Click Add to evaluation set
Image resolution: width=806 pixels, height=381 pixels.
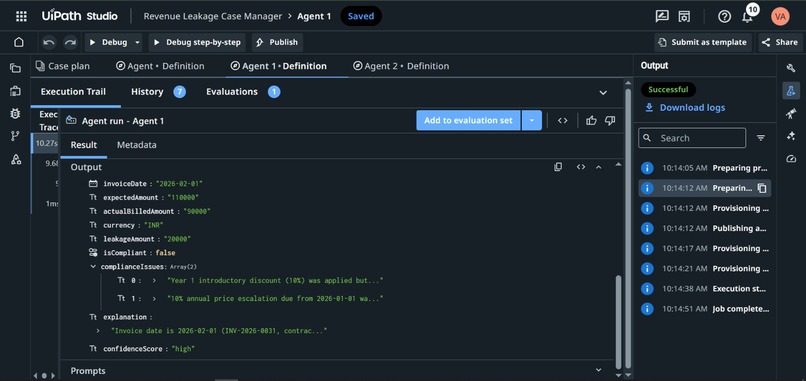pyautogui.click(x=468, y=120)
